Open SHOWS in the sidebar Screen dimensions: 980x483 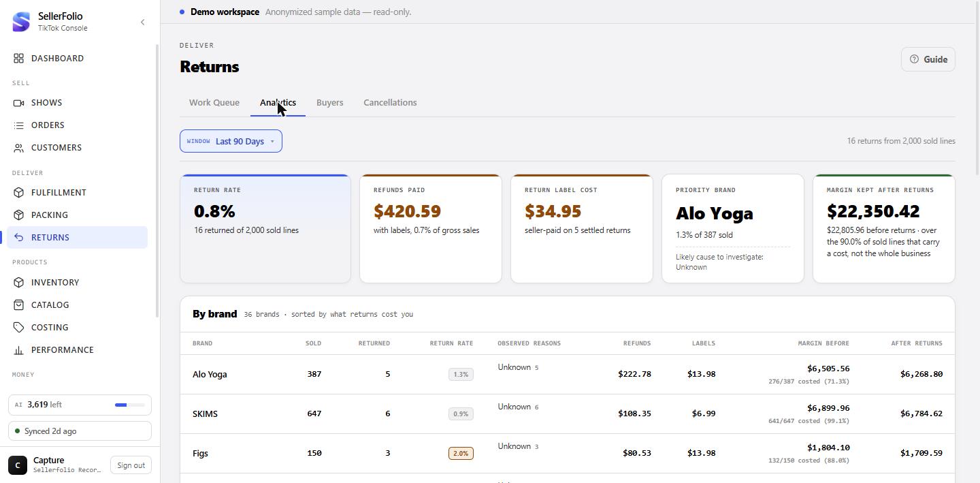click(77, 103)
